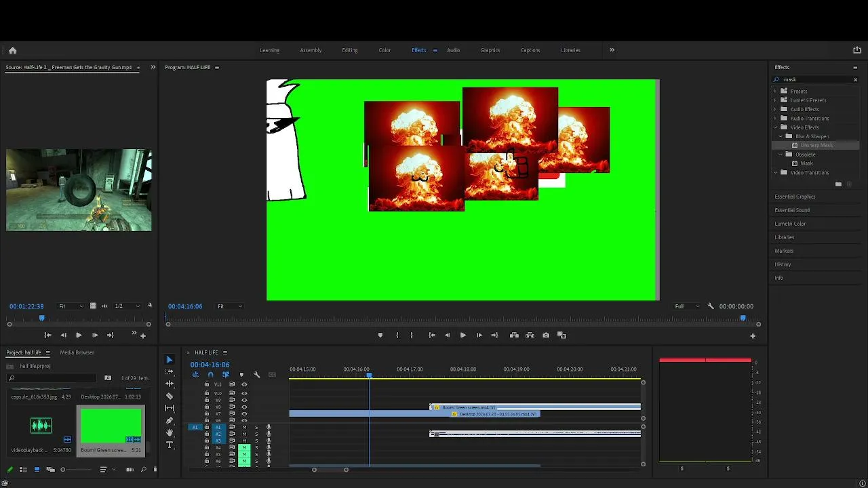The height and width of the screenshot is (488, 868).
Task: Select the Track Select Forward tool
Action: (x=170, y=371)
